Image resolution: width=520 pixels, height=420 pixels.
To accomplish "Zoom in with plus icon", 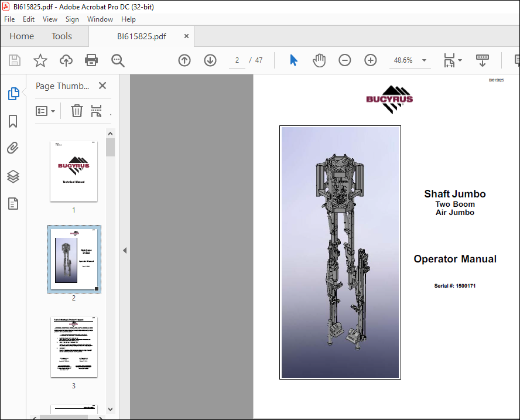I will point(371,60).
